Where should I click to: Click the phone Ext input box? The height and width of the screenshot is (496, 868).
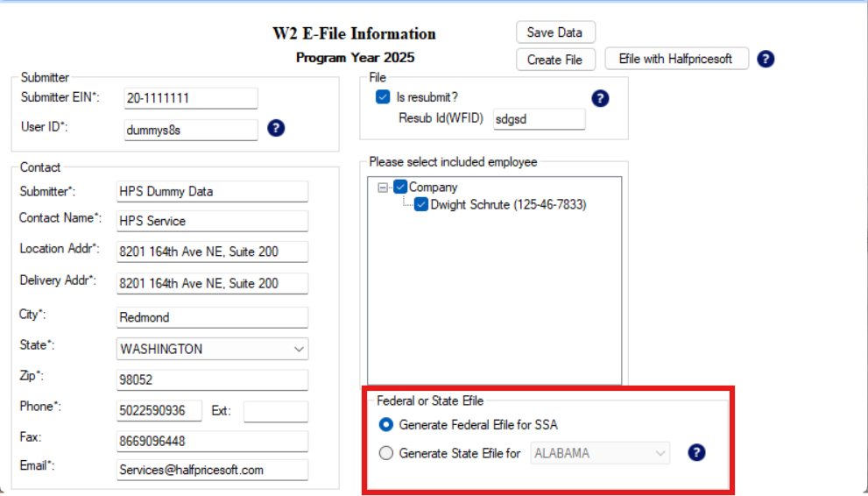275,411
